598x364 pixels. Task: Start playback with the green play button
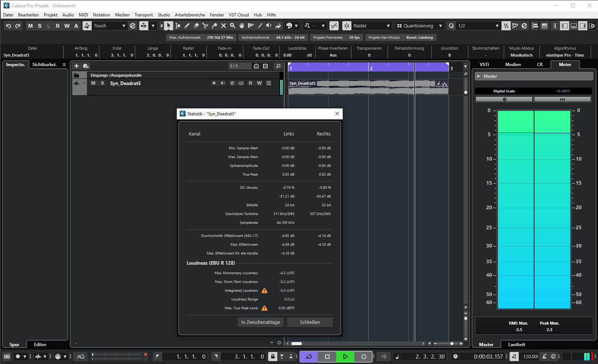coord(345,357)
